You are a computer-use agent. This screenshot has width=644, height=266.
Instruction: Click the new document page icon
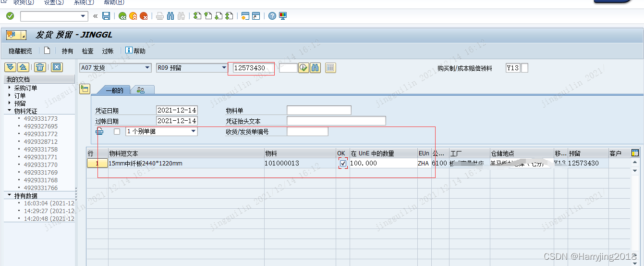pyautogui.click(x=47, y=51)
